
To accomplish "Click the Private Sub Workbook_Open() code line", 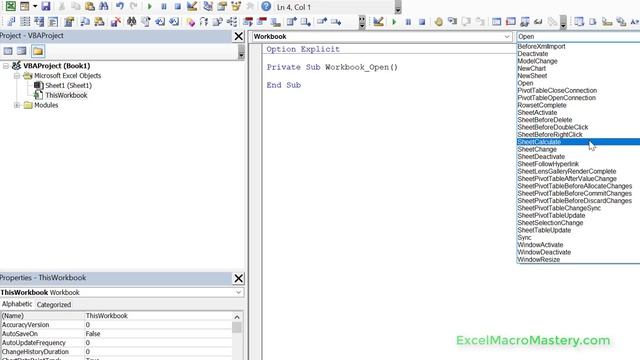I will [332, 67].
